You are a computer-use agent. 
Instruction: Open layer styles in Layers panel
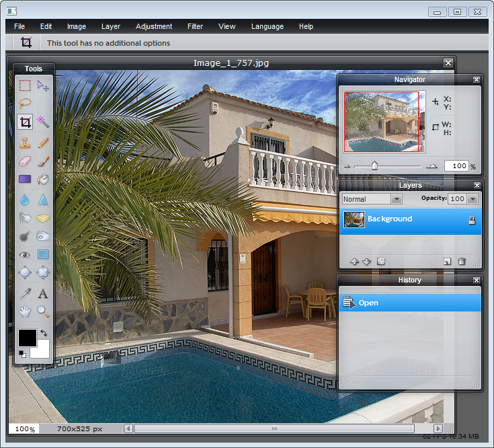(x=381, y=261)
